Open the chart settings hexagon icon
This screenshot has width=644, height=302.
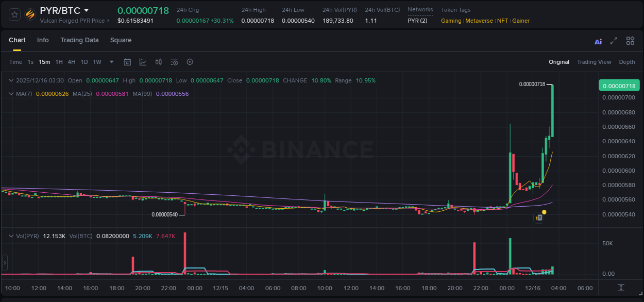[x=190, y=62]
